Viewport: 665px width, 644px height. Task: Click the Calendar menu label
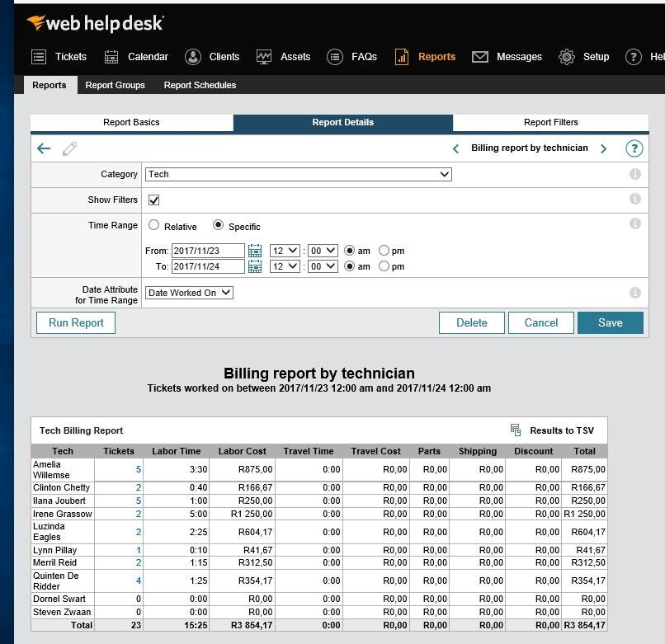(x=148, y=57)
